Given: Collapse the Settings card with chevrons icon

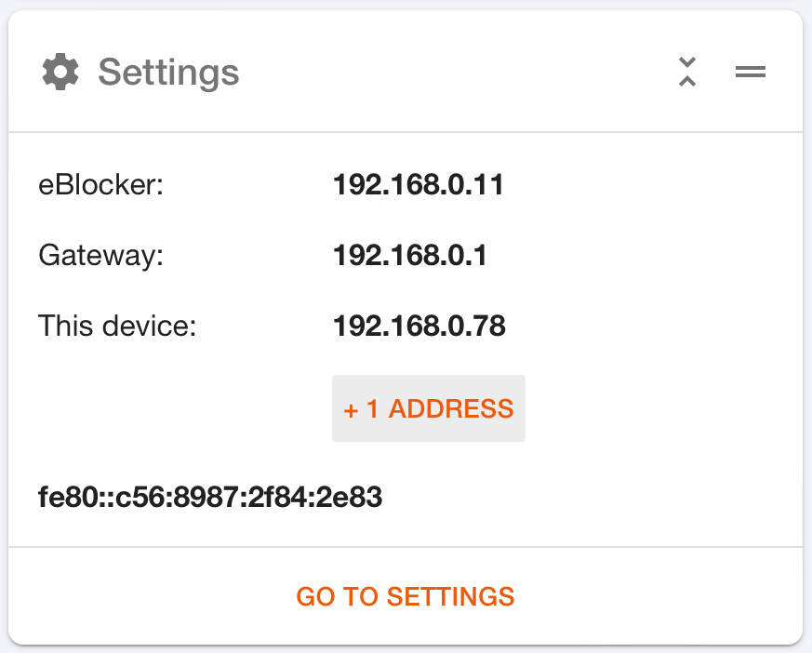Looking at the screenshot, I should pos(687,72).
